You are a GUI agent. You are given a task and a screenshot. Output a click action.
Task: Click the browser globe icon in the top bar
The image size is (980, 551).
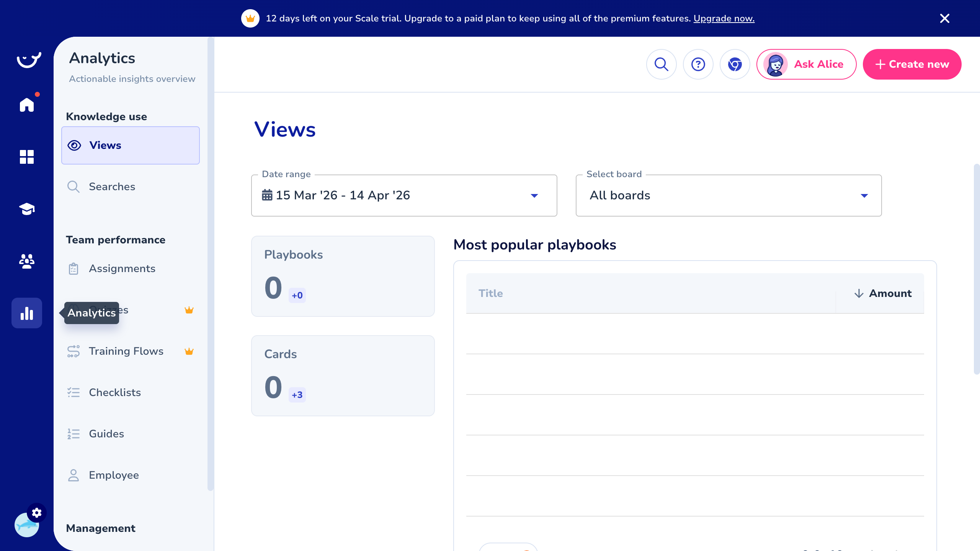734,64
